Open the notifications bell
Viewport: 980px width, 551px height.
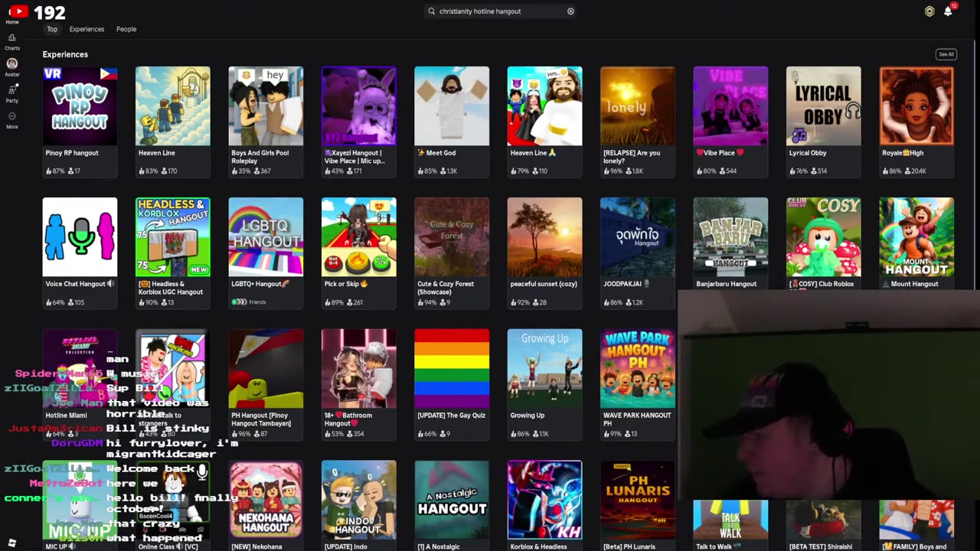click(x=948, y=11)
